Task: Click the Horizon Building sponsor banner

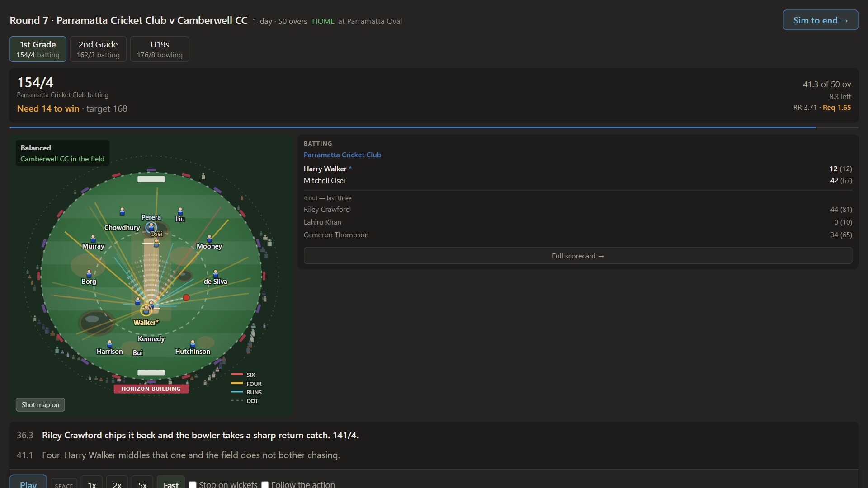Action: coord(151,389)
